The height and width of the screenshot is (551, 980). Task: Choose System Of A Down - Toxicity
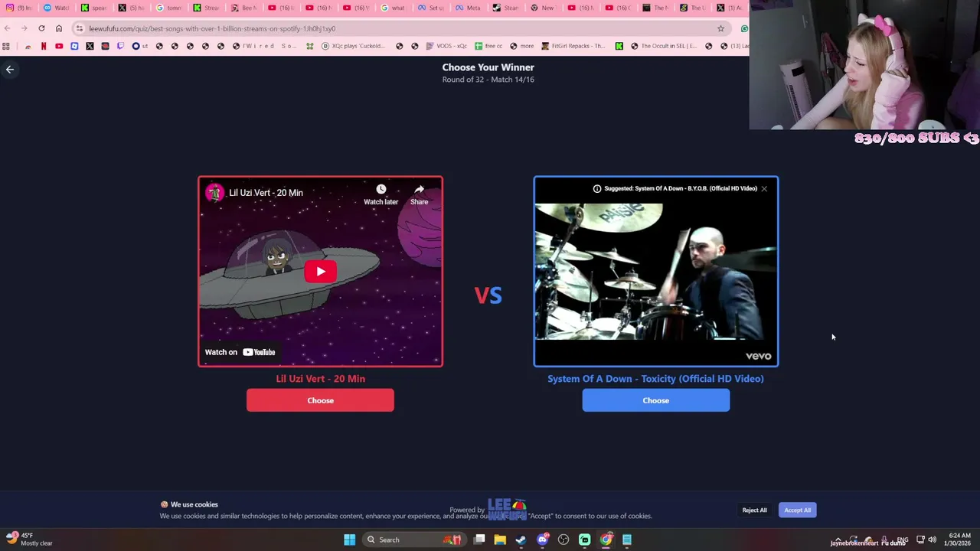point(655,400)
